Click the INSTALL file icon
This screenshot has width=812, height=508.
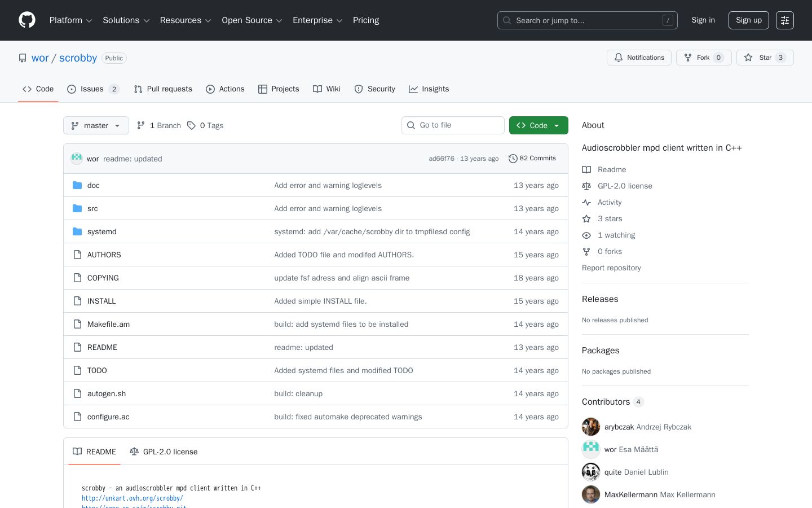[77, 301]
